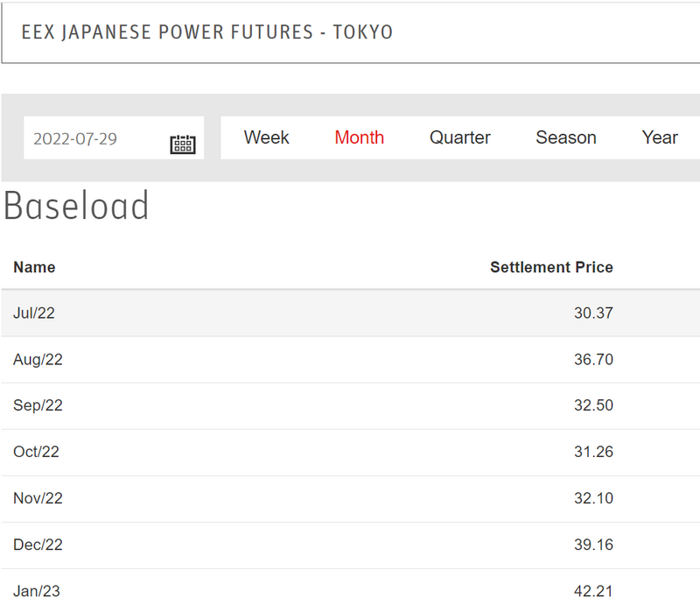Pick the Oct/22 contract name

tap(36, 452)
